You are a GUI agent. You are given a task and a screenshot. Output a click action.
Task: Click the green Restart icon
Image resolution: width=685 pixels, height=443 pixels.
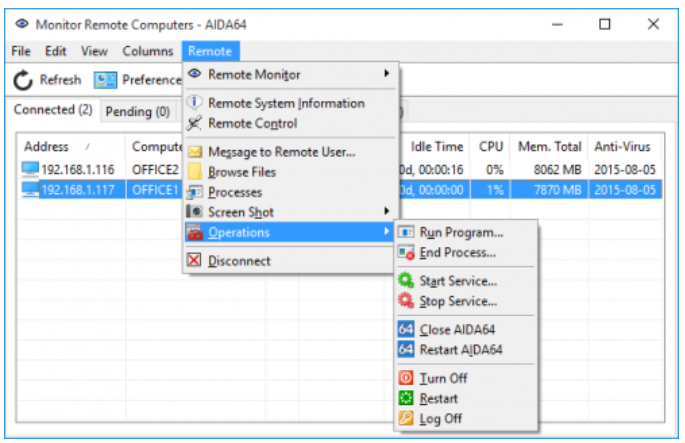click(x=406, y=398)
